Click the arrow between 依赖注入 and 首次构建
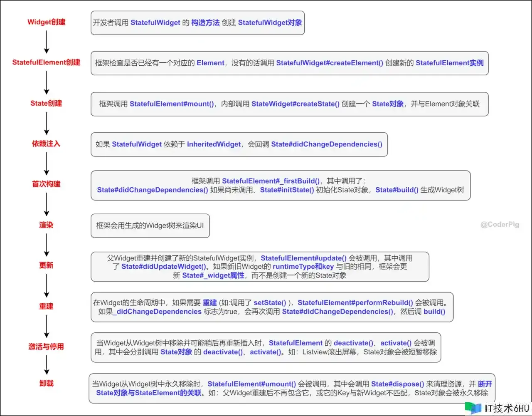Viewport: 532px width, 416px height. [47, 164]
